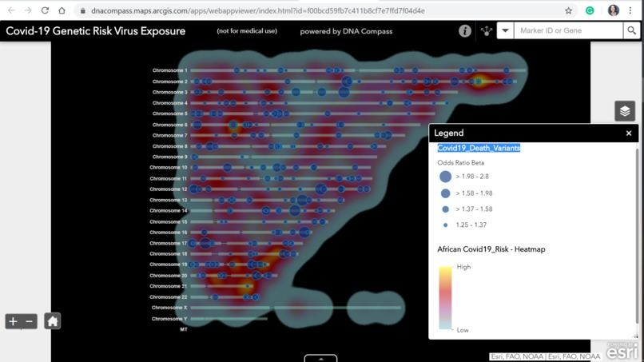Click African Covid19_Risk - Heatmap heading
The image size is (644, 362).
(x=491, y=249)
